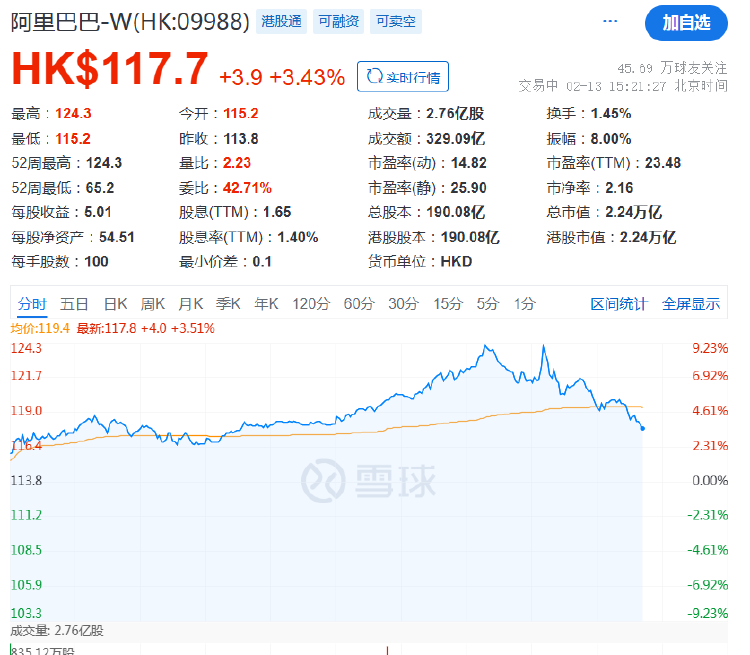Click the 0.00% right axis label

[x=710, y=480]
